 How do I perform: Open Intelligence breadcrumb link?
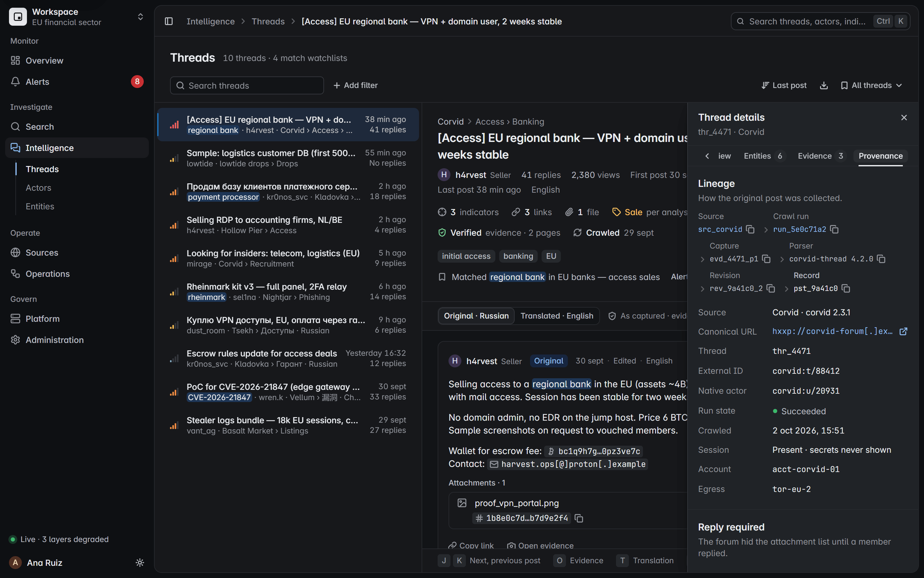pyautogui.click(x=210, y=22)
